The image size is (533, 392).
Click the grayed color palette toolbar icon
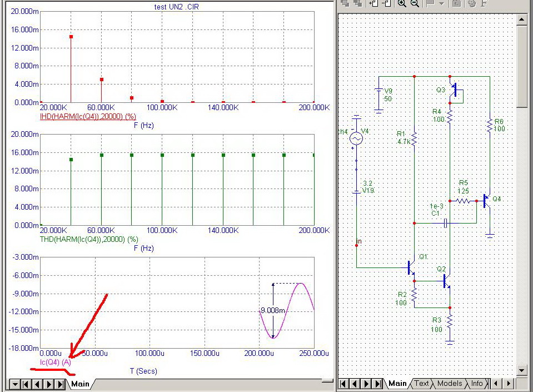[x=472, y=3]
